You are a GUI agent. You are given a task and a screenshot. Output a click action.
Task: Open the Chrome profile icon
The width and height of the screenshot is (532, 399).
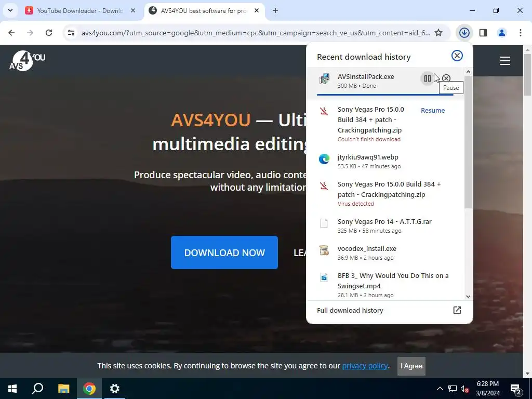coord(501,33)
